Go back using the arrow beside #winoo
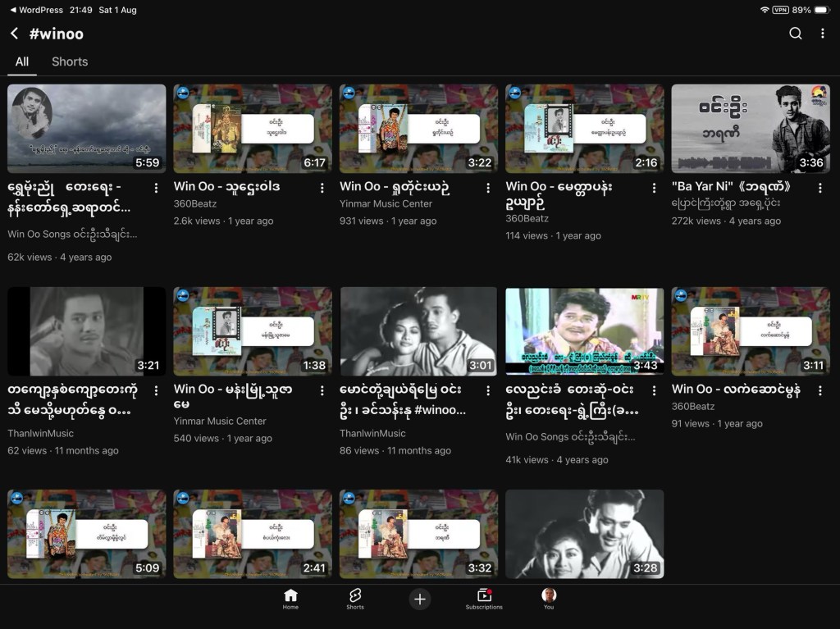 coord(15,34)
